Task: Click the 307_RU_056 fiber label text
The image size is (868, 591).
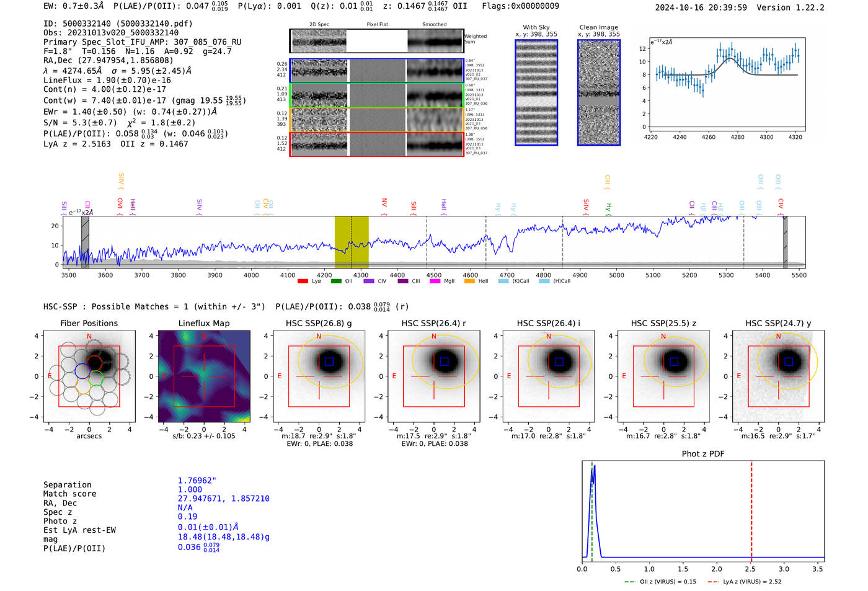Action: [x=476, y=128]
